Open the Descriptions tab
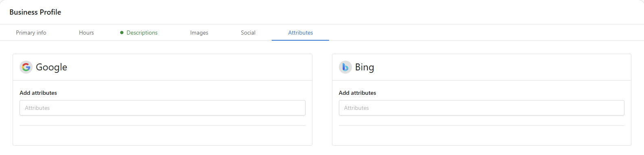This screenshot has height=155, width=644. pos(139,33)
